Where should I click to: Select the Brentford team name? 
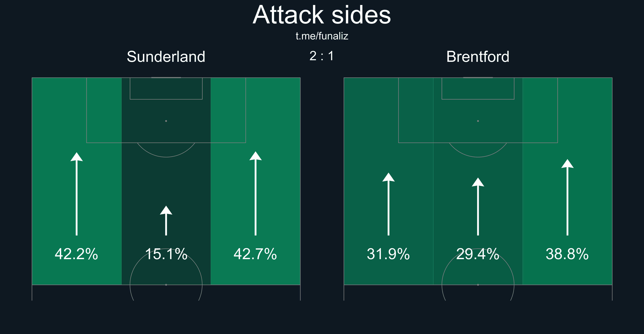478,57
